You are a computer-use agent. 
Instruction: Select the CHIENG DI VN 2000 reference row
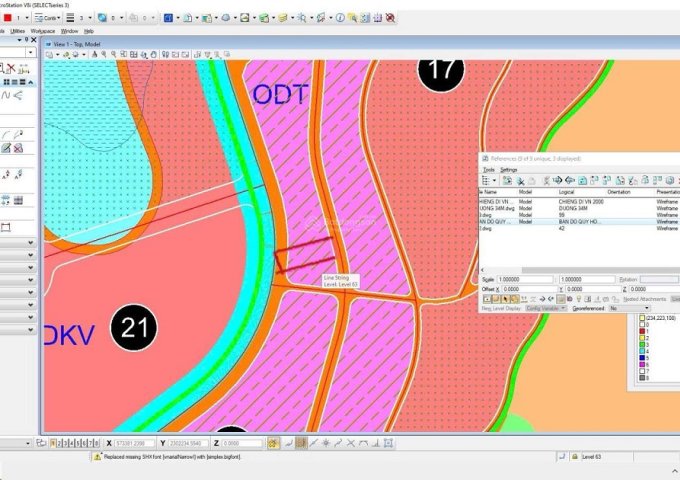tap(579, 202)
